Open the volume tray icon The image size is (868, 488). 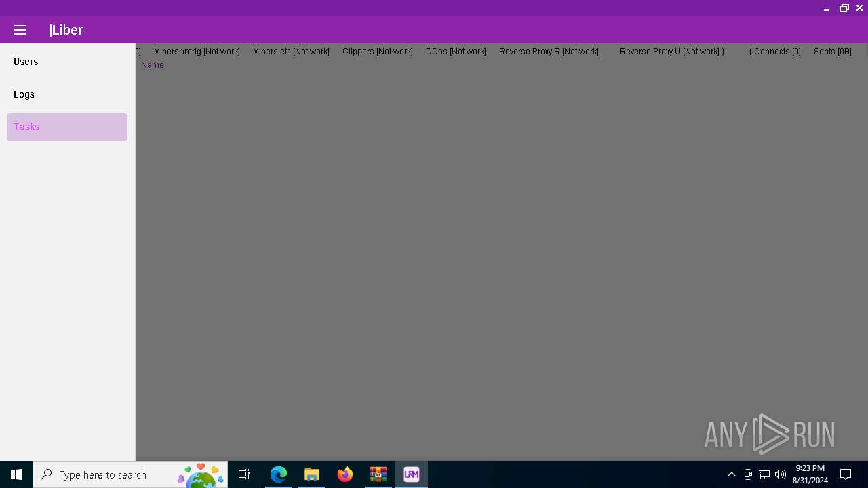point(781,474)
